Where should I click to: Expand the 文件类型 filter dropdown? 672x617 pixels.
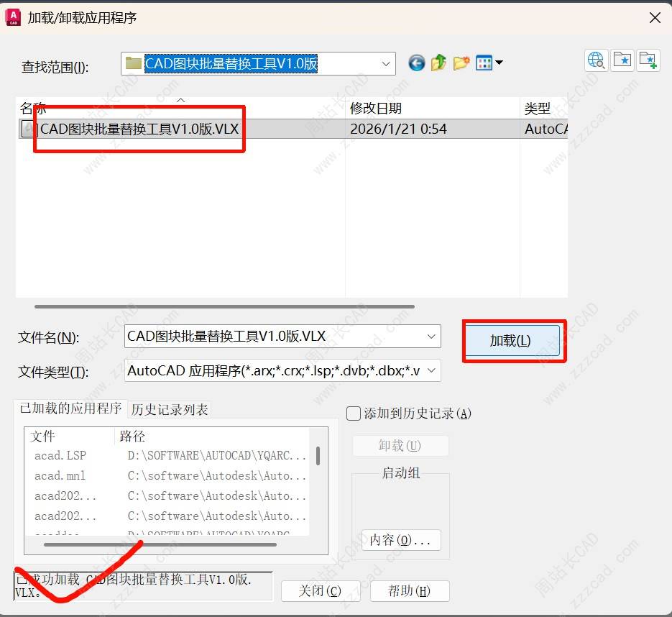[431, 371]
